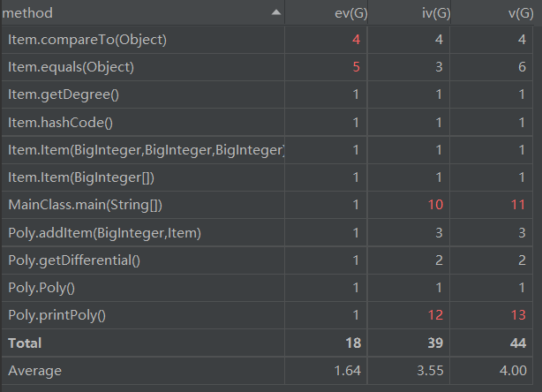The width and height of the screenshot is (542, 392).
Task: Select the Item.Item(BigInteger,BigInteger,BigInteger) row
Action: (267, 150)
